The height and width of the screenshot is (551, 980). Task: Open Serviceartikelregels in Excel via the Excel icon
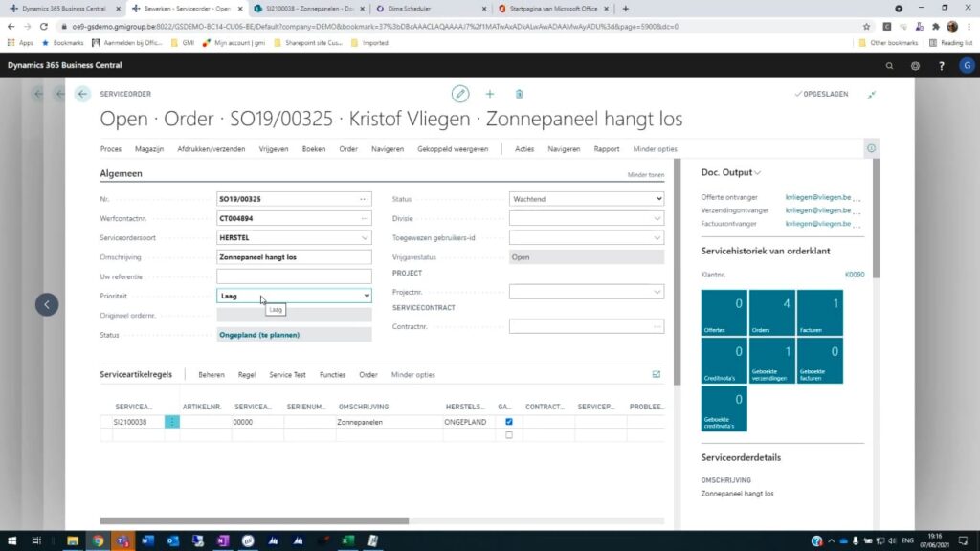[655, 374]
